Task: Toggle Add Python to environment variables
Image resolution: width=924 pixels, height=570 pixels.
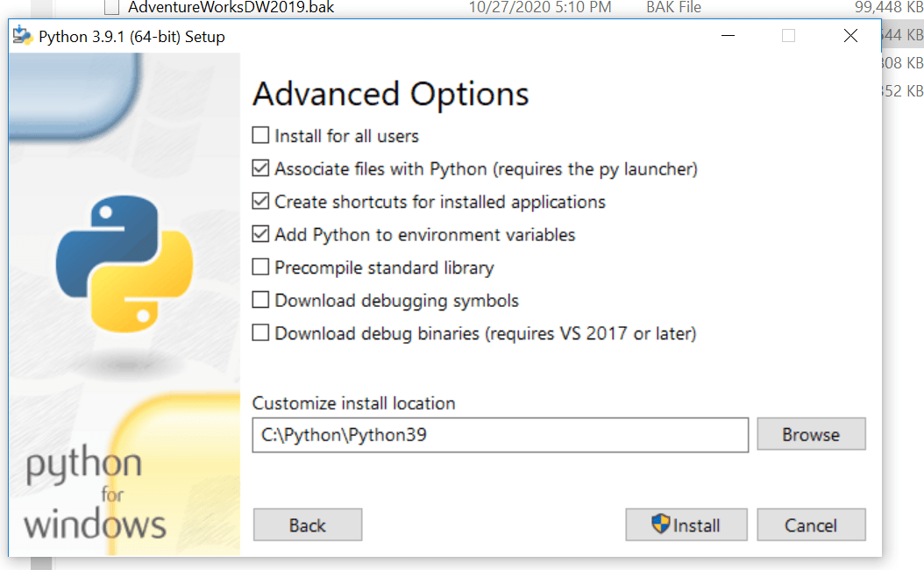Action: (x=260, y=234)
